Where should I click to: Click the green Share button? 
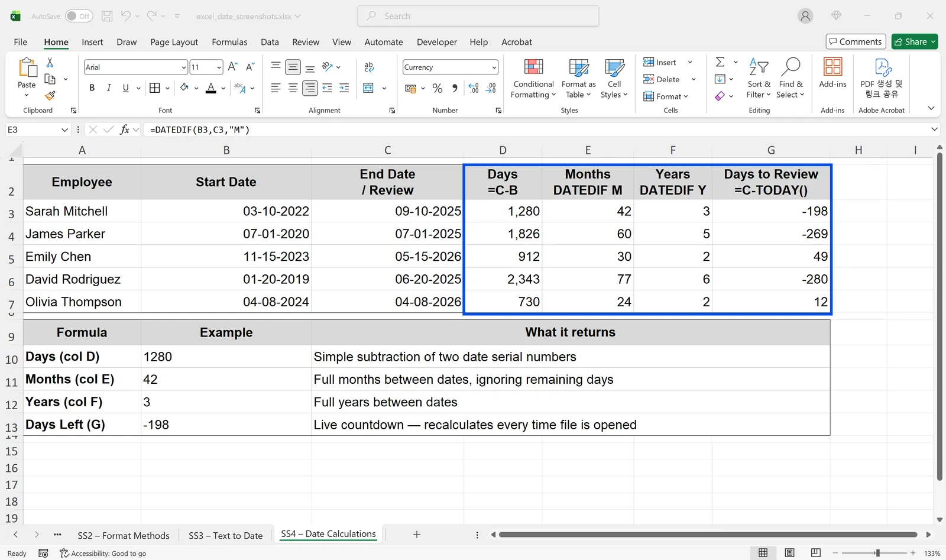[915, 41]
